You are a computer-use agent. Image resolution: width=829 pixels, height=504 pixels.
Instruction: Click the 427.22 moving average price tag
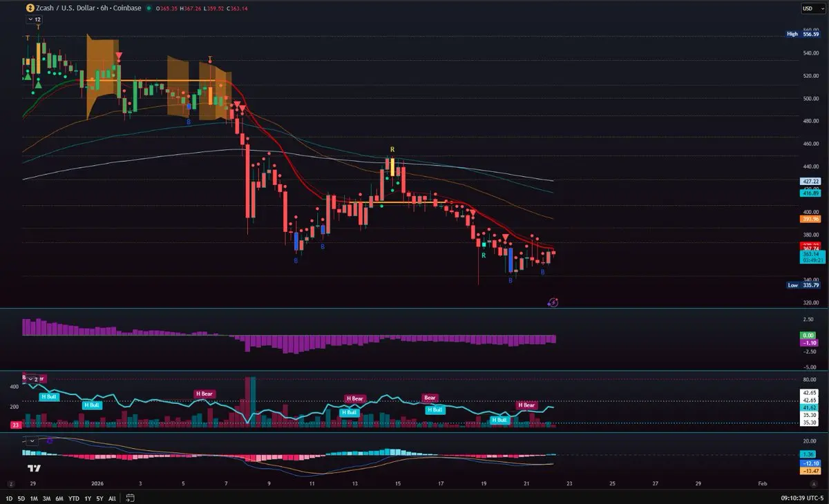coord(810,181)
